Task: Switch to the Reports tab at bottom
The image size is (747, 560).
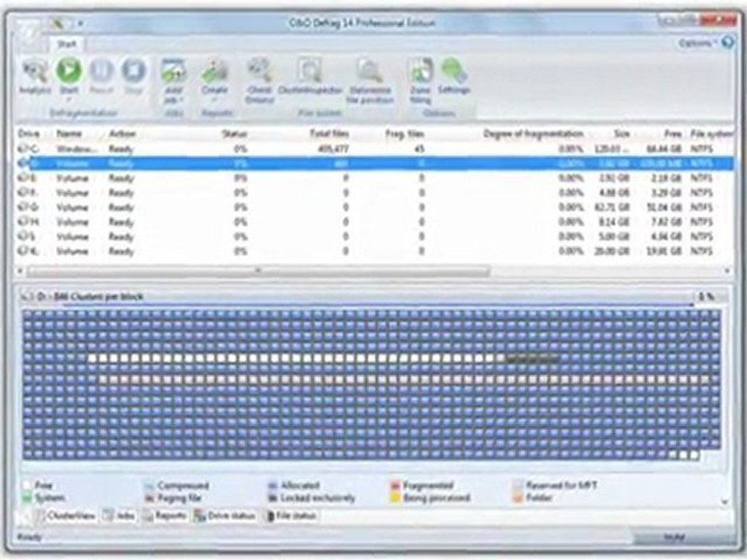Action: coord(164,516)
